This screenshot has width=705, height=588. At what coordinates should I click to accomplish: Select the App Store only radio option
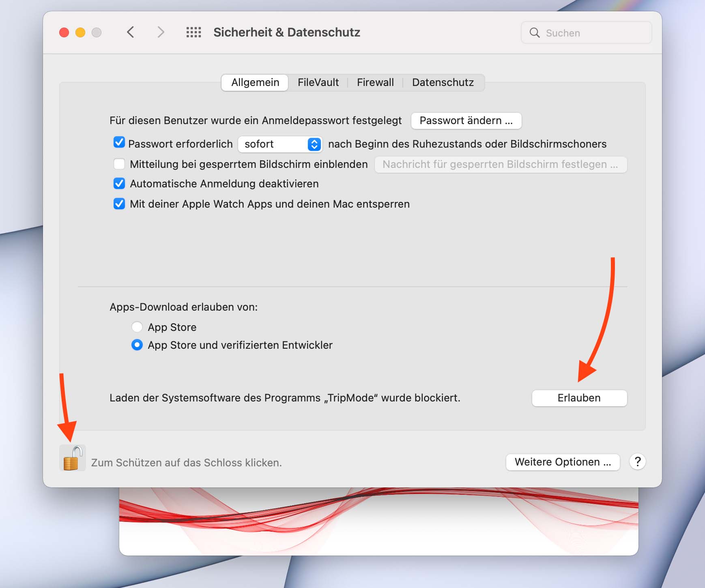tap(137, 327)
